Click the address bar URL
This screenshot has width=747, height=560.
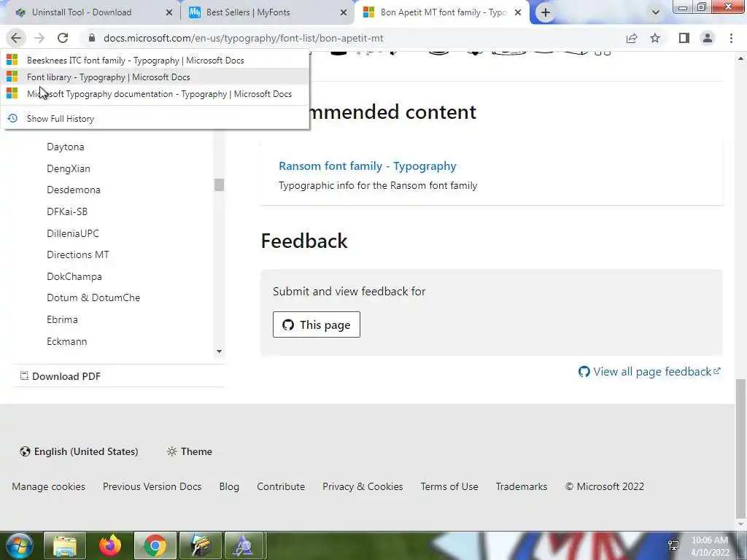244,38
